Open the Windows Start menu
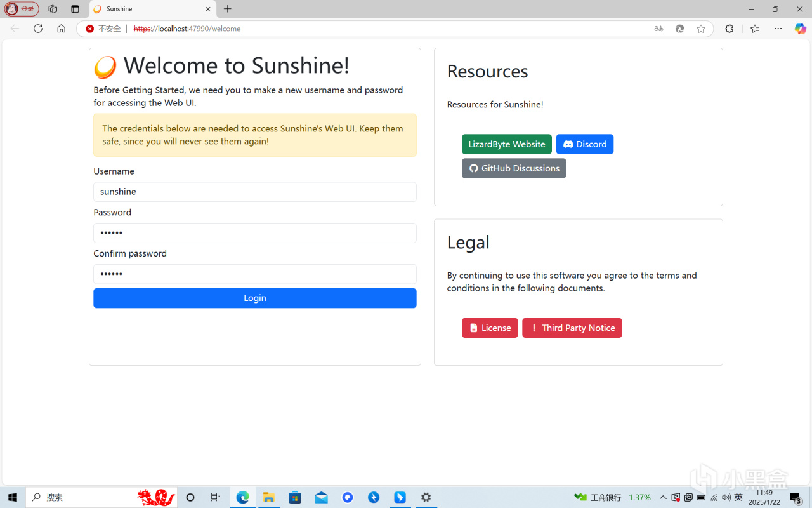The height and width of the screenshot is (508, 812). click(x=13, y=497)
